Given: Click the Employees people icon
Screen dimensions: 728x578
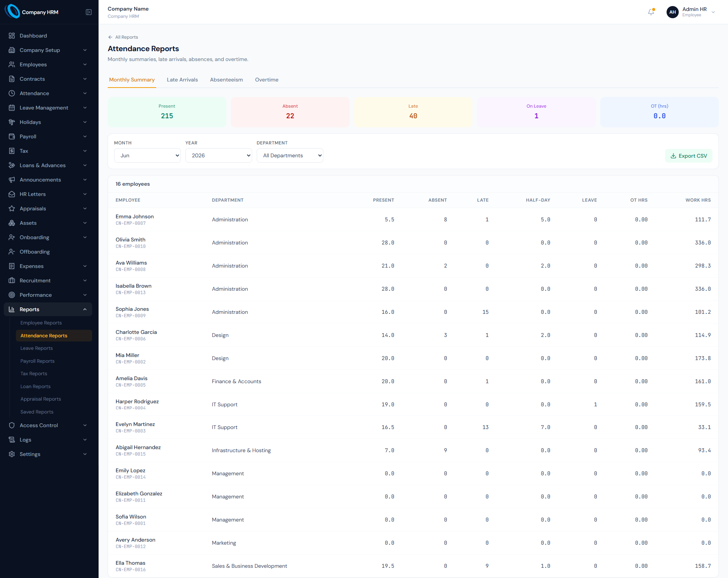Looking at the screenshot, I should [12, 64].
